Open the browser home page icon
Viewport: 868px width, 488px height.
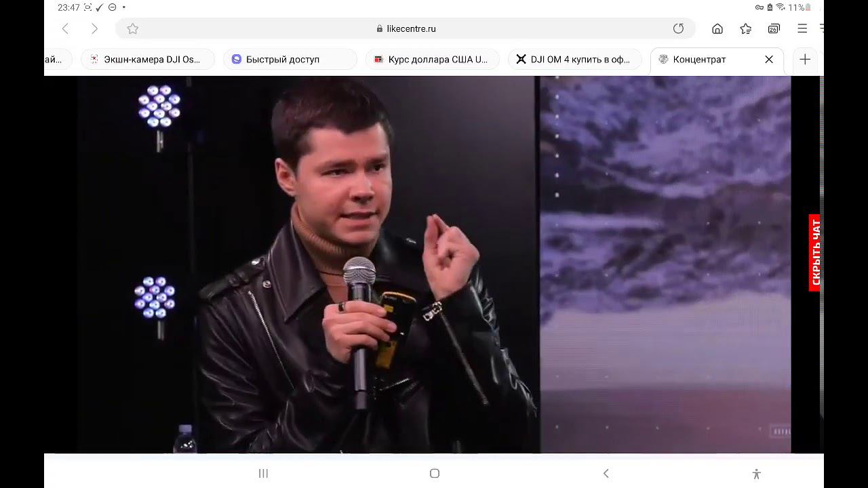coord(717,28)
